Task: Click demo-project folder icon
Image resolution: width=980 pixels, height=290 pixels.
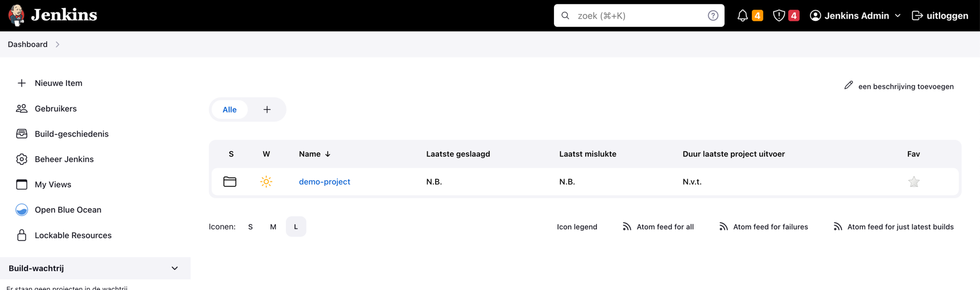Action: [230, 181]
